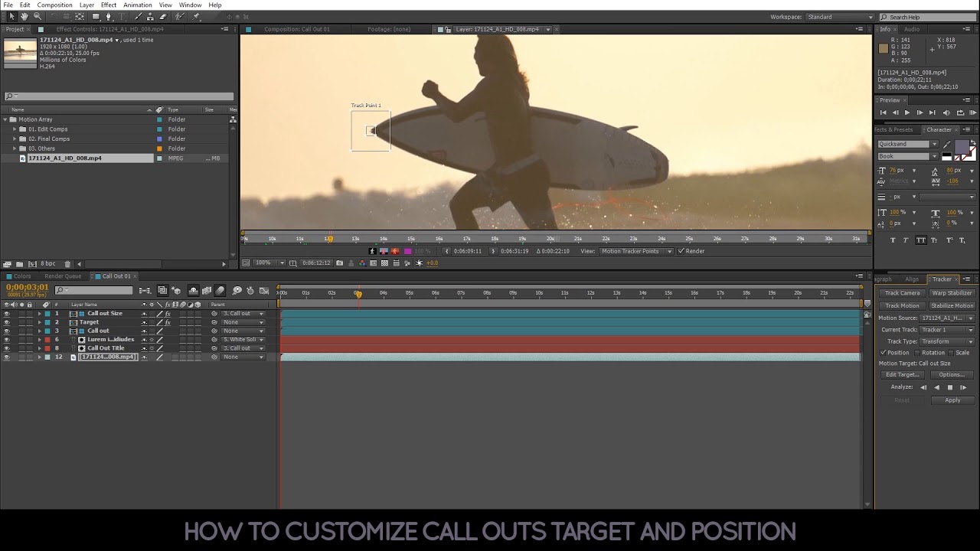Click the Track Motion button
Screen dimensions: 980x551
[902, 305]
